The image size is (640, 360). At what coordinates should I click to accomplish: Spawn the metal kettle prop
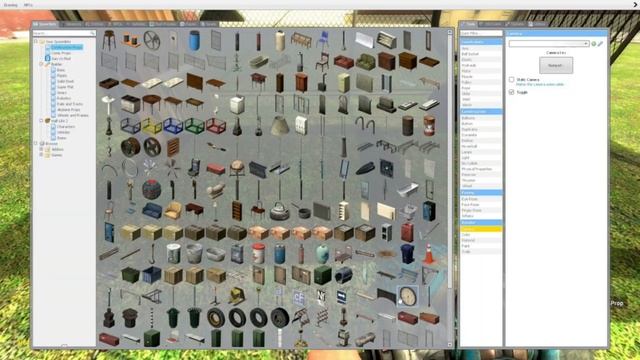[280, 211]
